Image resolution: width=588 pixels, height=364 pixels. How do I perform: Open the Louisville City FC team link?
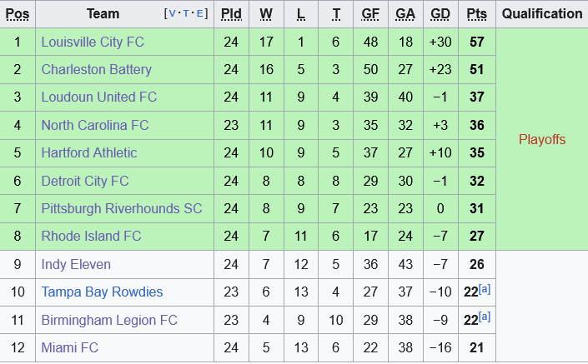pyautogui.click(x=93, y=42)
